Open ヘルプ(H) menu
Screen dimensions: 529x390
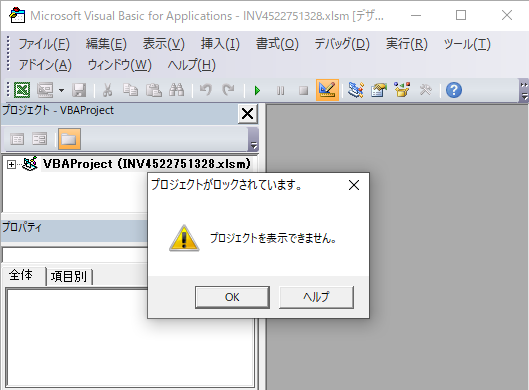[x=191, y=65]
